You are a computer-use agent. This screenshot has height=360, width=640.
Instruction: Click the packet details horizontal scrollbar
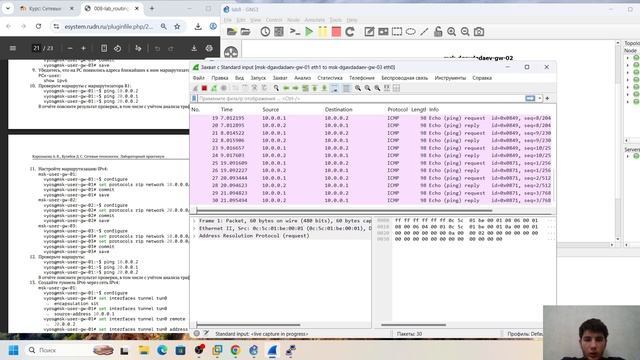coord(248,325)
